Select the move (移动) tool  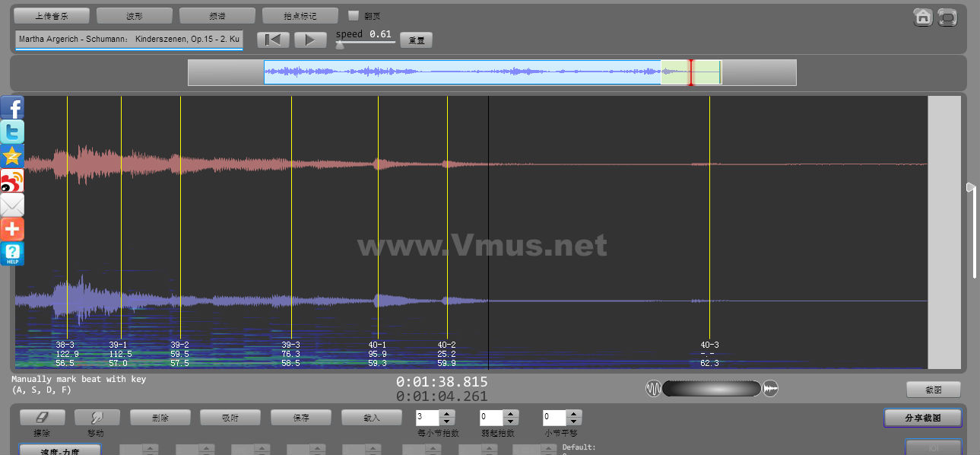click(97, 418)
